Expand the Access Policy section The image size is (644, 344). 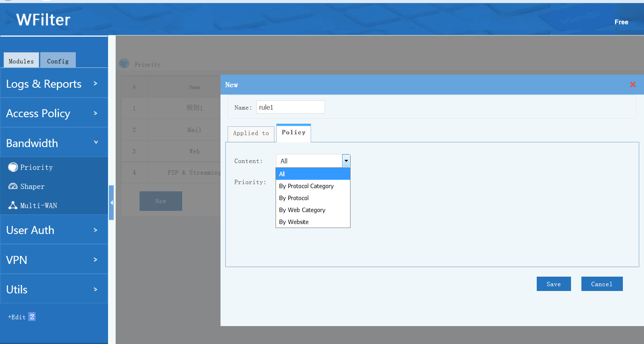click(x=54, y=113)
